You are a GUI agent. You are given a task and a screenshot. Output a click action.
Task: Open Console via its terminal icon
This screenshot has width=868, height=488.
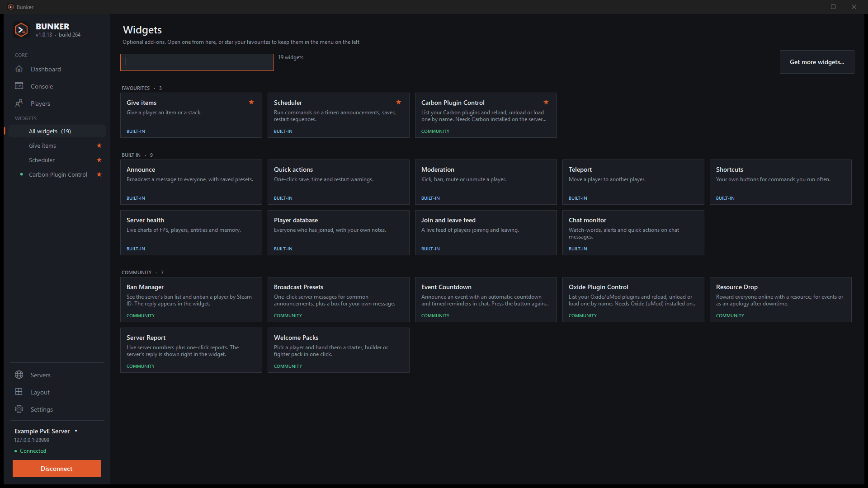point(19,86)
